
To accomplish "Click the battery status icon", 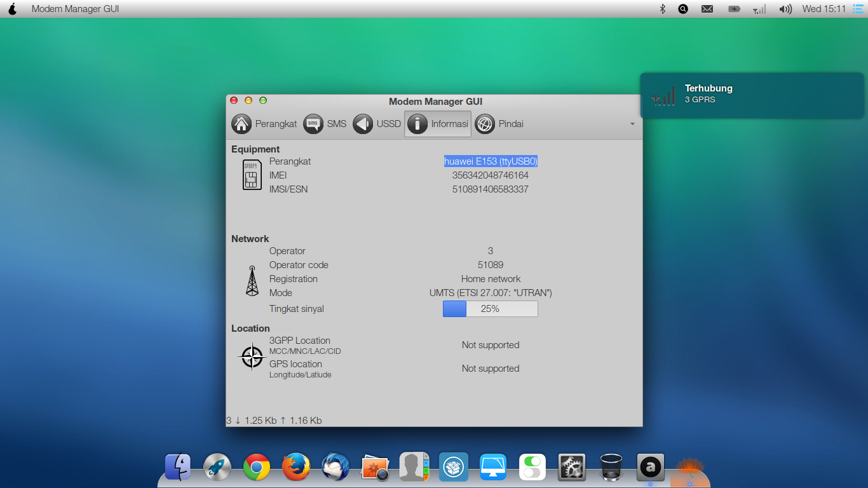I will (x=734, y=9).
